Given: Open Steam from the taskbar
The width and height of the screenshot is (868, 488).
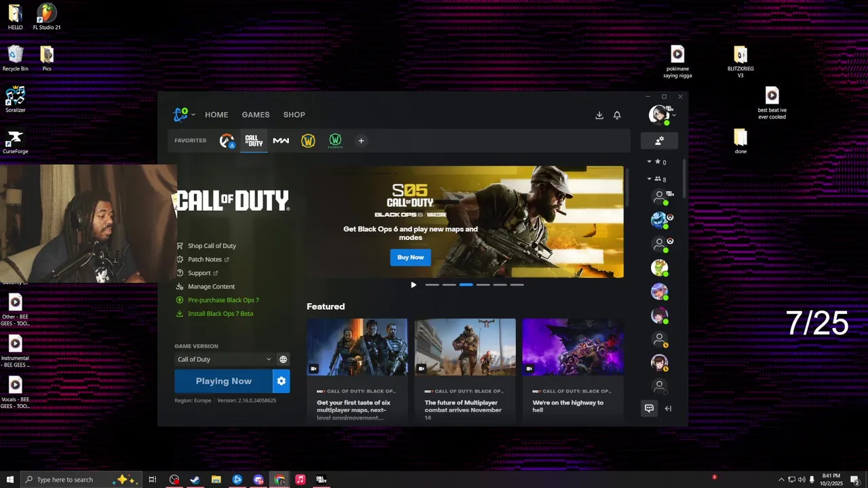Looking at the screenshot, I should (195, 480).
